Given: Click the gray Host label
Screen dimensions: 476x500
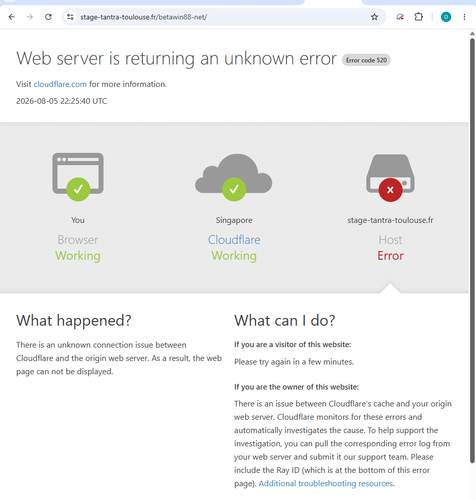Looking at the screenshot, I should 390,240.
